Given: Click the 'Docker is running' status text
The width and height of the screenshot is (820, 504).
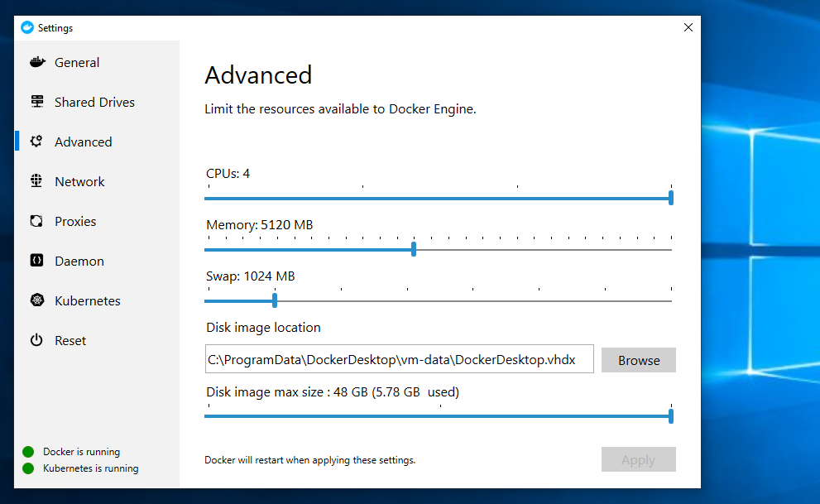Looking at the screenshot, I should pyautogui.click(x=82, y=452).
